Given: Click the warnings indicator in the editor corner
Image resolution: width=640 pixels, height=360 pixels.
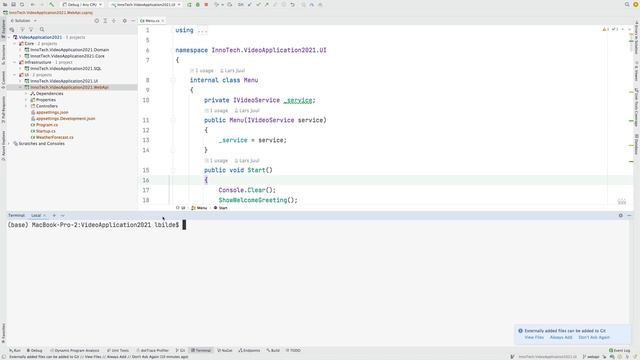Looking at the screenshot, I should pos(605,29).
